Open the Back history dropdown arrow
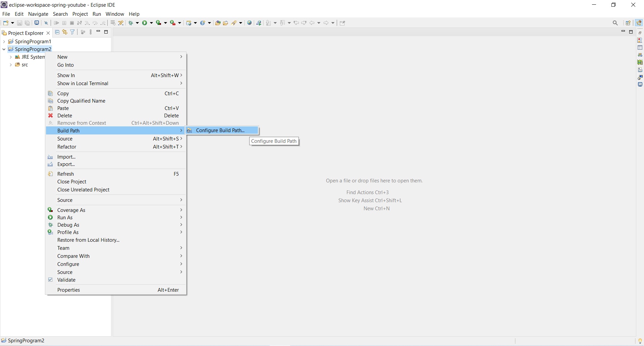 coord(319,23)
